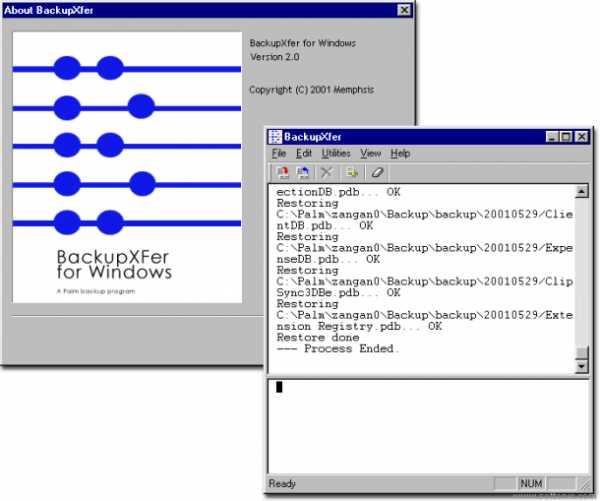The height and width of the screenshot is (501, 600).
Task: Open the Help menu
Action: click(400, 153)
